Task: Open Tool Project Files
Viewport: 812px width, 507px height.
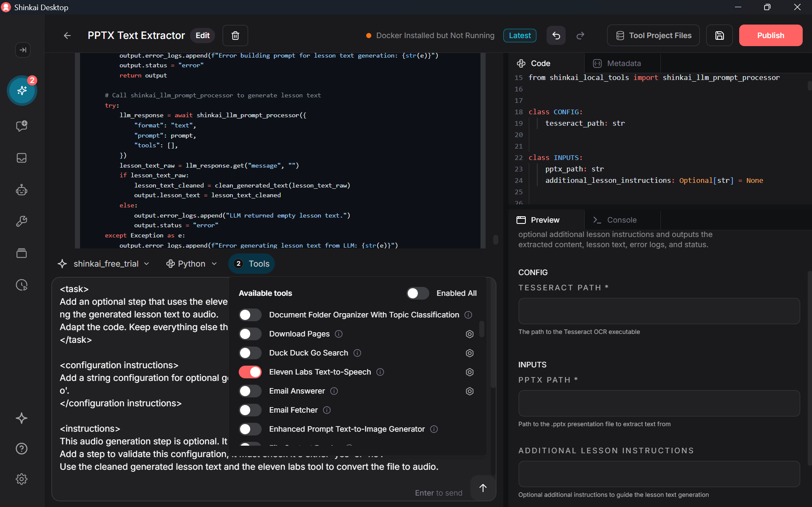Action: (653, 36)
